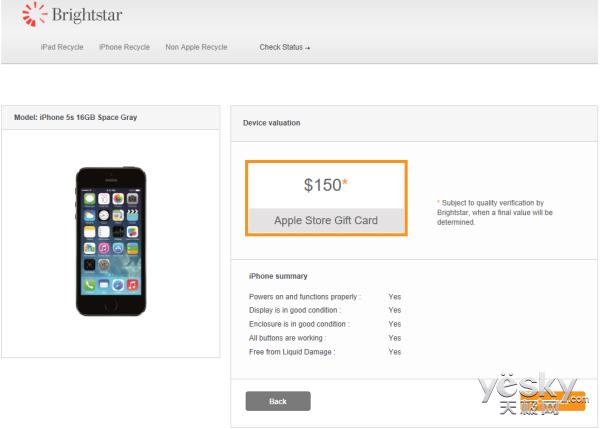Click the Messages icon on iPhone image
Image resolution: width=600 pixels, height=429 pixels.
pyautogui.click(x=90, y=199)
